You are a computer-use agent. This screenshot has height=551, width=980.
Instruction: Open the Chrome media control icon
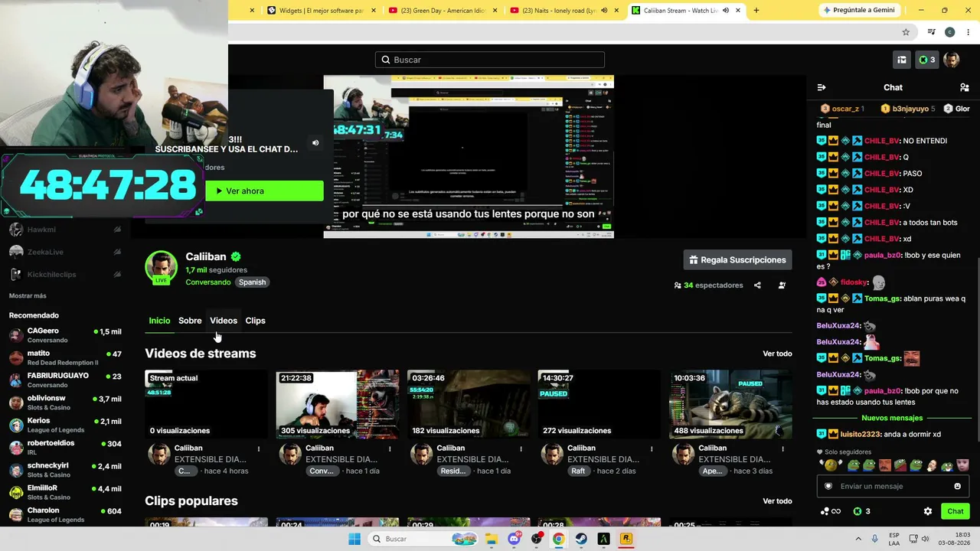(x=931, y=32)
